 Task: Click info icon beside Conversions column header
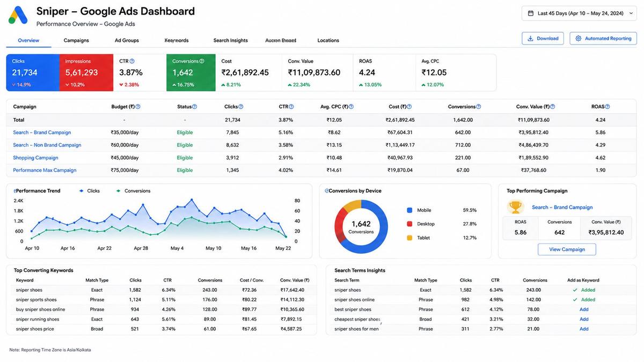[479, 107]
